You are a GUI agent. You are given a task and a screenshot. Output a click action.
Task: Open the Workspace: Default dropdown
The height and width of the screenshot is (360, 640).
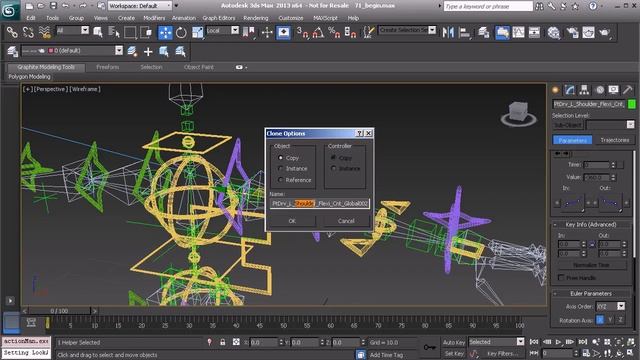[140, 6]
